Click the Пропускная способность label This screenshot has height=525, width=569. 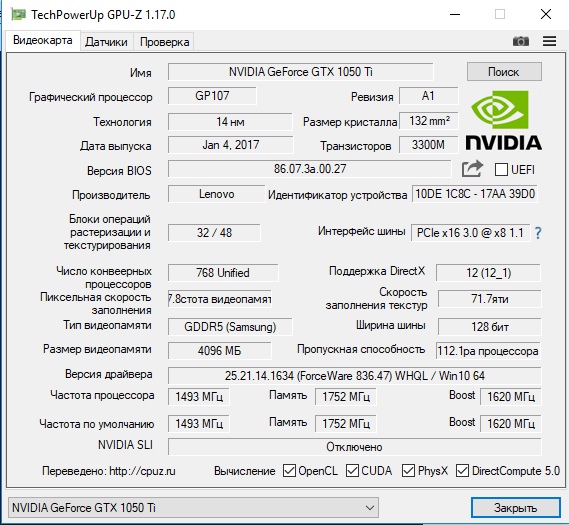(x=361, y=349)
